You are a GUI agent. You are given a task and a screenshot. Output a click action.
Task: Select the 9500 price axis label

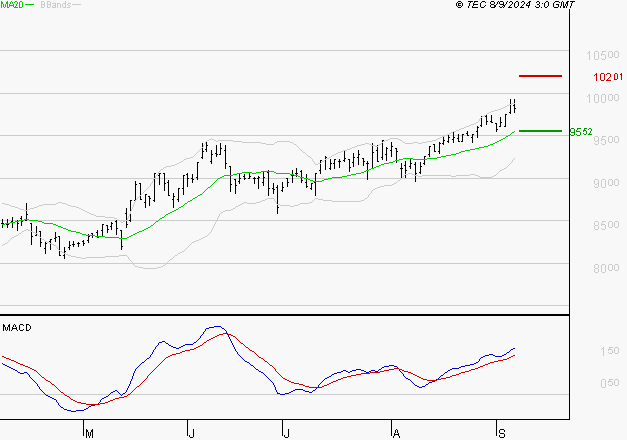(606, 140)
